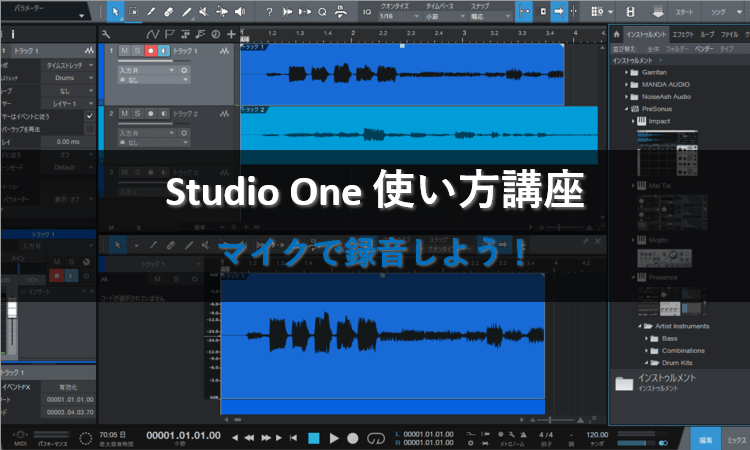This screenshot has width=750, height=450.
Task: Collapse the PreSonus instrument folder
Action: pos(627,108)
